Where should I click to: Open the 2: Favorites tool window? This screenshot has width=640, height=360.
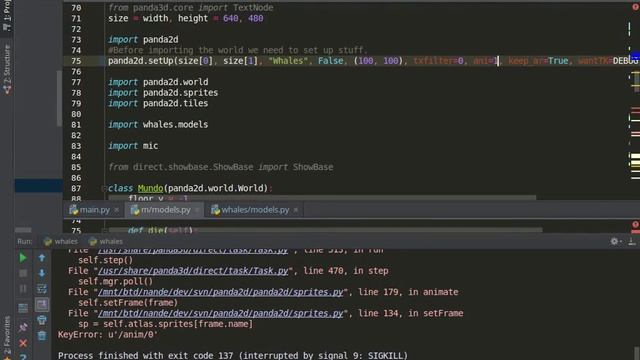(x=7, y=338)
